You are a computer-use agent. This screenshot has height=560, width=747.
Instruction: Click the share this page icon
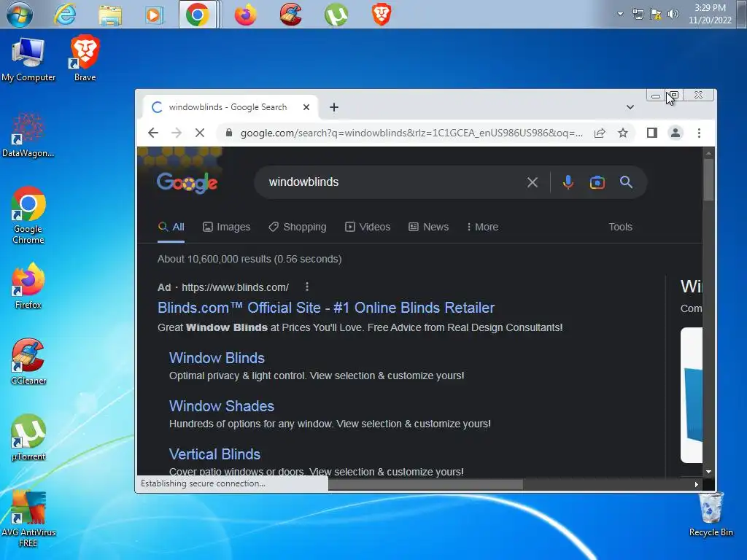click(x=600, y=133)
